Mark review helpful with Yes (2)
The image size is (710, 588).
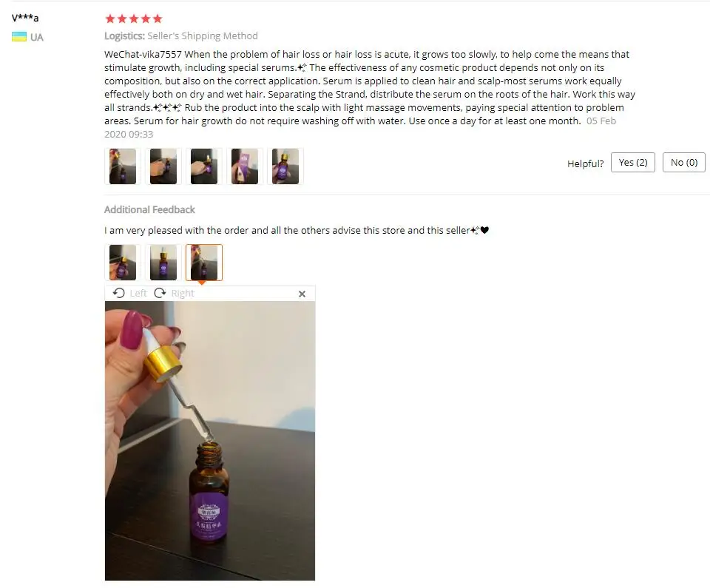632,162
